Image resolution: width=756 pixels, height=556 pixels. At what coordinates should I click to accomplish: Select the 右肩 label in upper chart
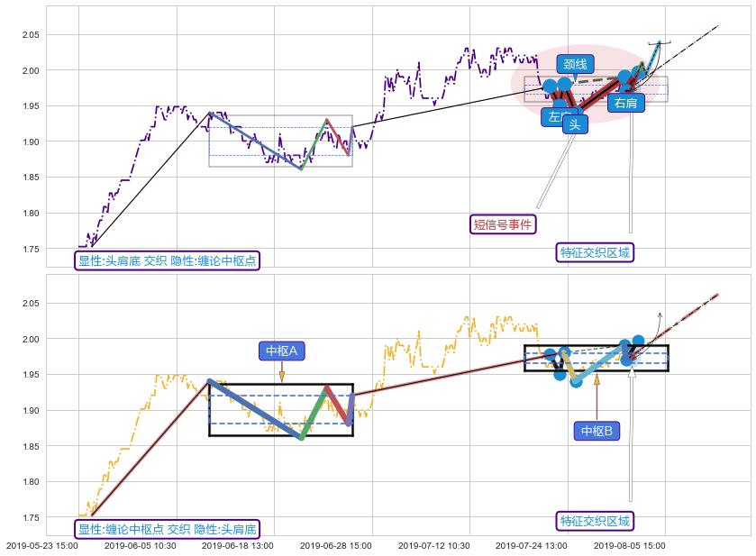click(624, 103)
